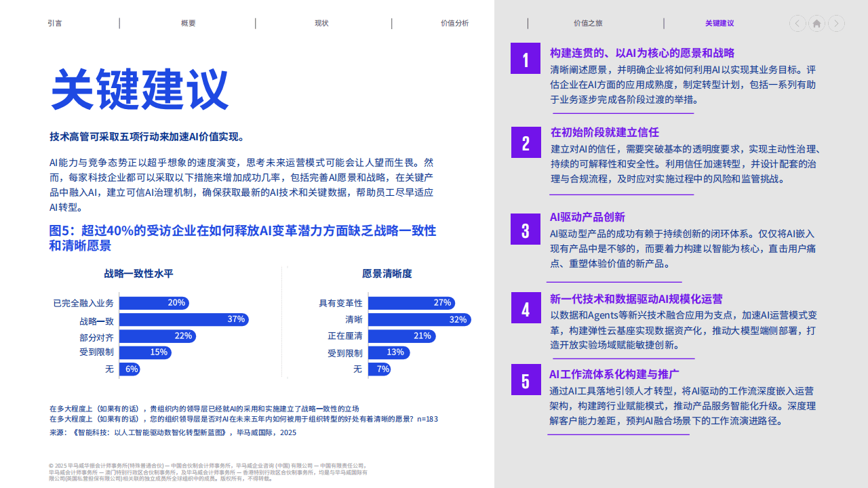Click the purple number 3 box
The height and width of the screenshot is (488, 868).
[526, 230]
